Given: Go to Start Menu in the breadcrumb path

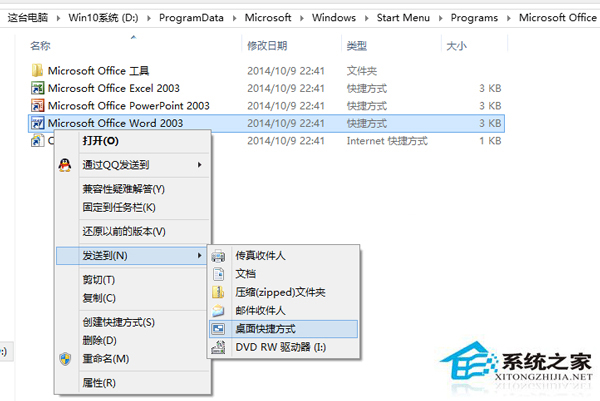Looking at the screenshot, I should pos(402,18).
